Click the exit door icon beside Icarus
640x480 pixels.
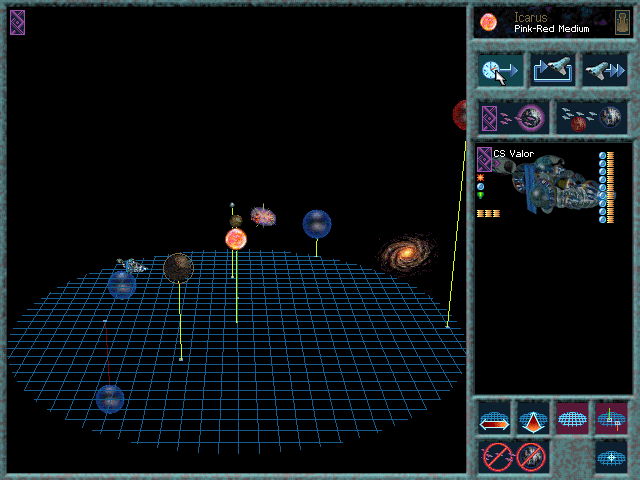point(622,22)
